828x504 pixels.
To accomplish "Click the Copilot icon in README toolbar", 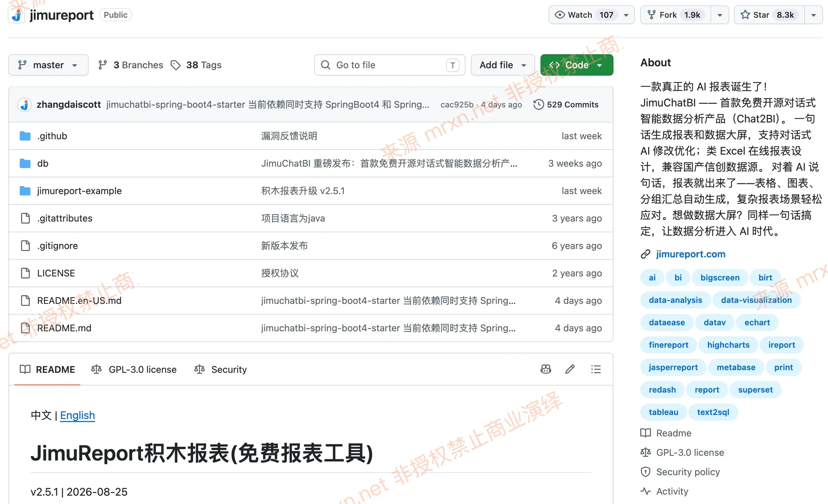I will click(546, 369).
